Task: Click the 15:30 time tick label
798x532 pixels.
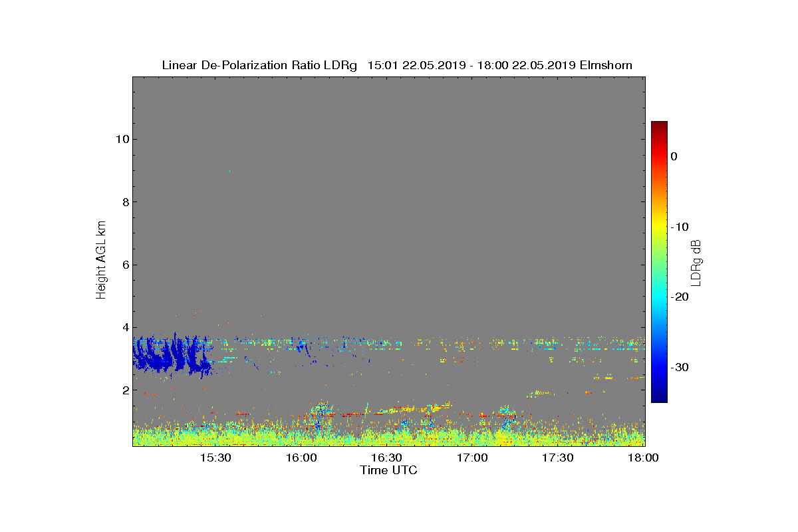Action: (x=216, y=458)
